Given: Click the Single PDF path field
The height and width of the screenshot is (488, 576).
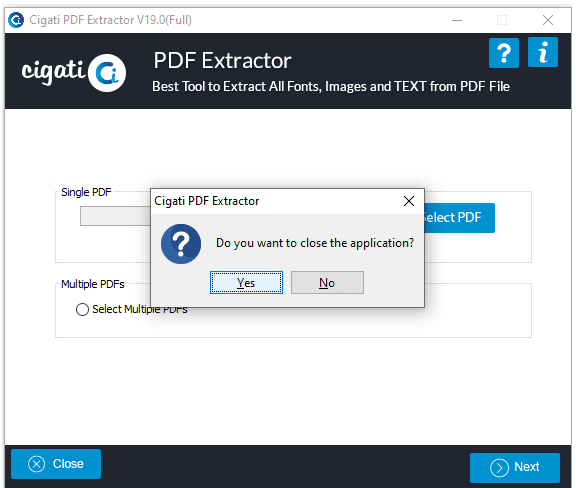Looking at the screenshot, I should (x=115, y=216).
